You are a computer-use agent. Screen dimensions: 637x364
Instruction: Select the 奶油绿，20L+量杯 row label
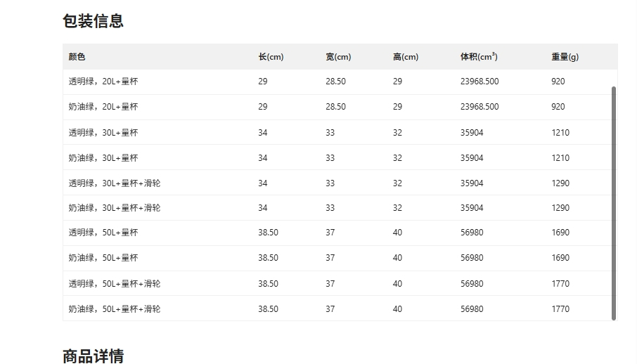pyautogui.click(x=103, y=107)
